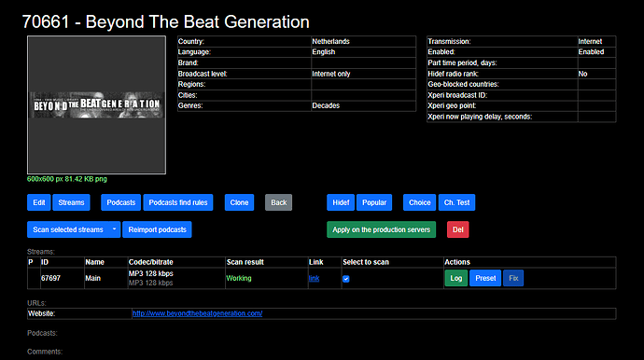Image resolution: width=644 pixels, height=360 pixels.
Task: Go Back with the grey button
Action: point(278,202)
